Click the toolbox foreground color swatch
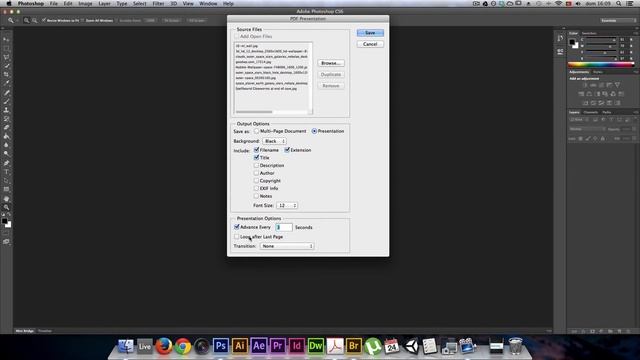The width and height of the screenshot is (640, 360). [4, 221]
